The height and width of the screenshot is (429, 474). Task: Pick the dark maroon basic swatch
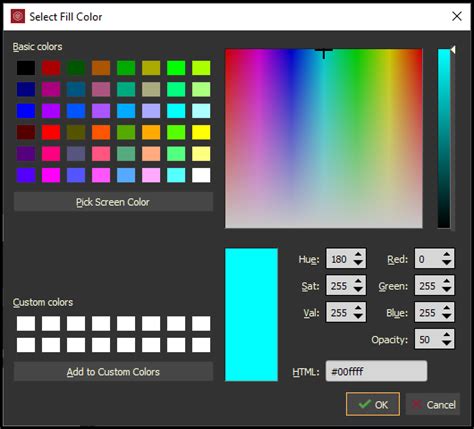[x=26, y=132]
